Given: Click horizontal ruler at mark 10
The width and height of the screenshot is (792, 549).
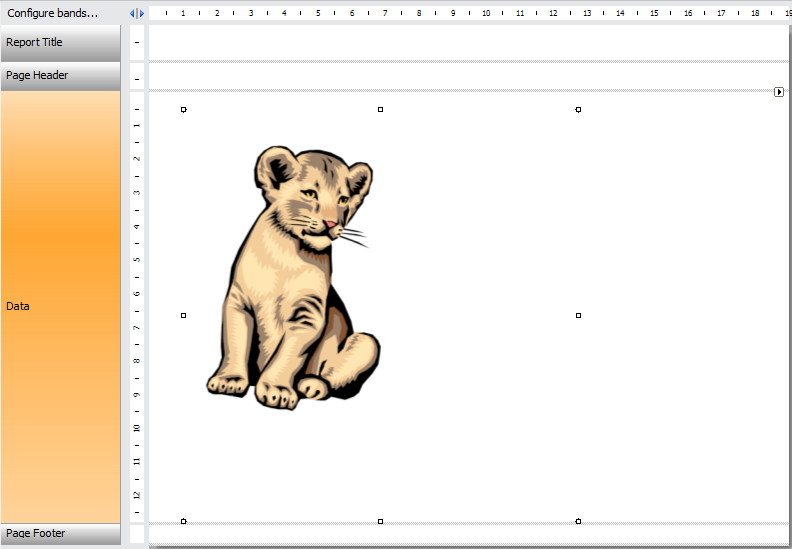Looking at the screenshot, I should [x=486, y=14].
